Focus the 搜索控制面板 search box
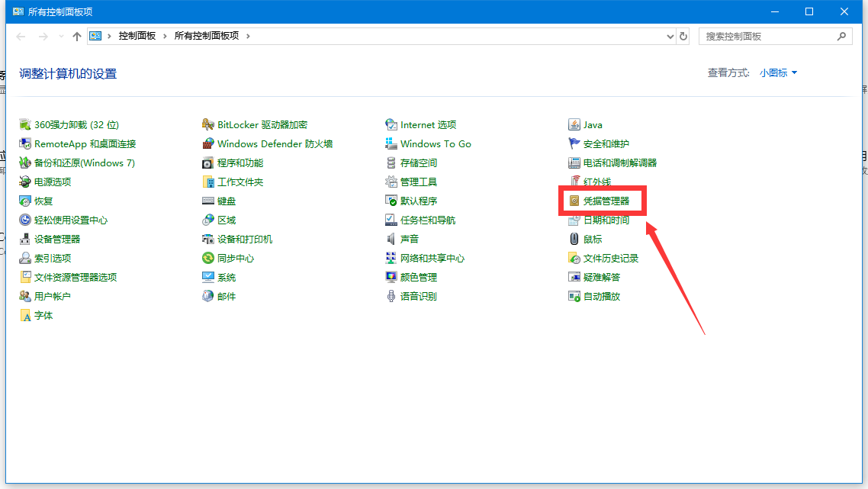The width and height of the screenshot is (868, 489). click(x=775, y=37)
